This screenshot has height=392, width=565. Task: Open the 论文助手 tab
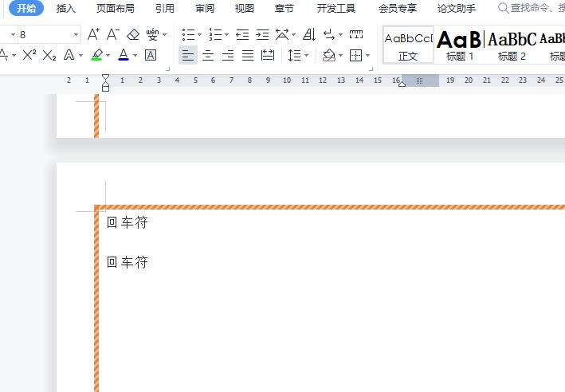[x=457, y=8]
